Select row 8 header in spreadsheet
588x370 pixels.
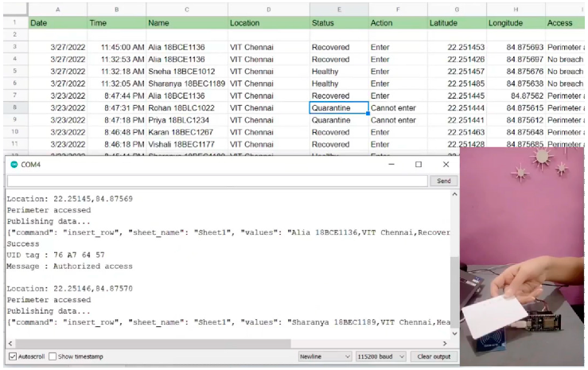(x=14, y=107)
